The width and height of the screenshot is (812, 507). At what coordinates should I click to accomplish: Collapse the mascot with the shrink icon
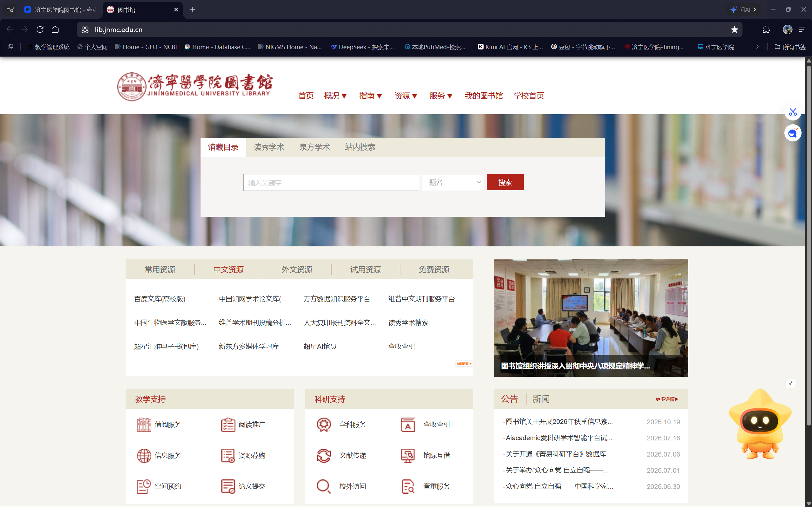pos(791,383)
